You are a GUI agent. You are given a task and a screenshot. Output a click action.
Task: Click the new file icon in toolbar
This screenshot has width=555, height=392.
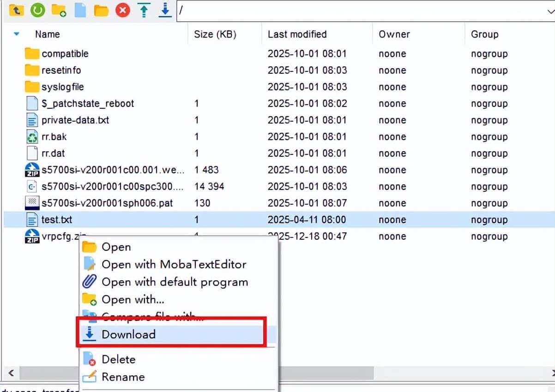pos(80,10)
